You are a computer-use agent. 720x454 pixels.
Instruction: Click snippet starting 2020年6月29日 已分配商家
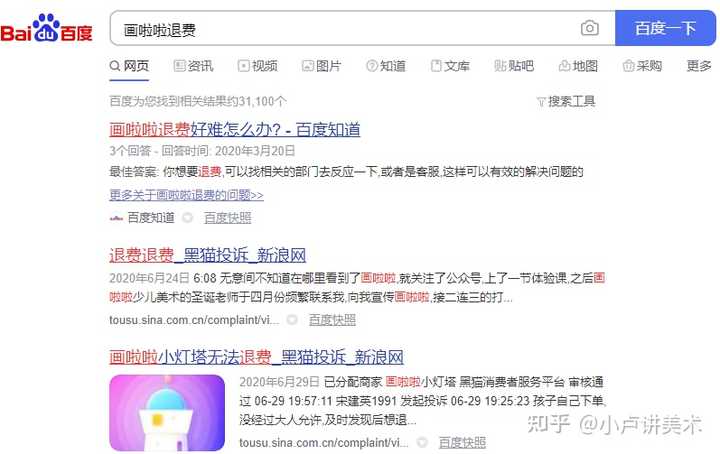coord(422,401)
